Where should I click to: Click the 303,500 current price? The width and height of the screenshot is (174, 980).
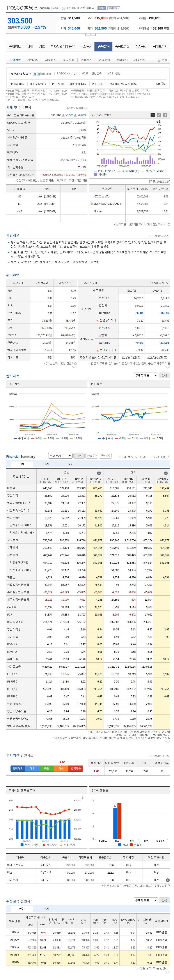click(20, 21)
